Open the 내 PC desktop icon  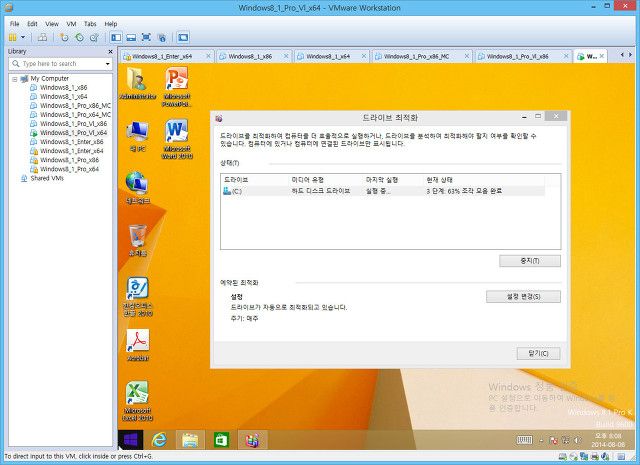(x=138, y=136)
